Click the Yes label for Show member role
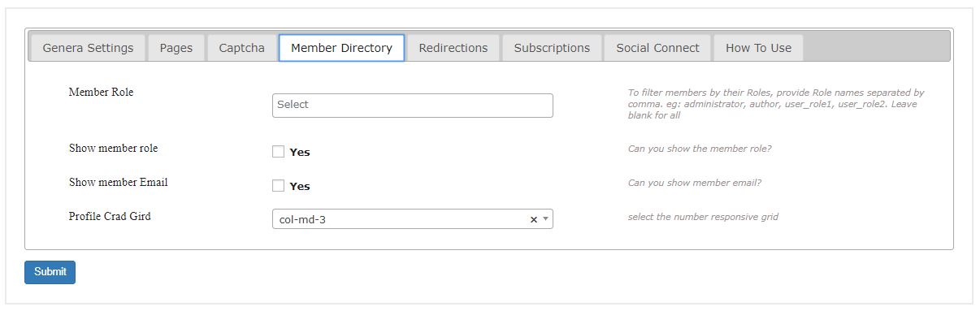The width and height of the screenshot is (980, 311). pyautogui.click(x=300, y=152)
